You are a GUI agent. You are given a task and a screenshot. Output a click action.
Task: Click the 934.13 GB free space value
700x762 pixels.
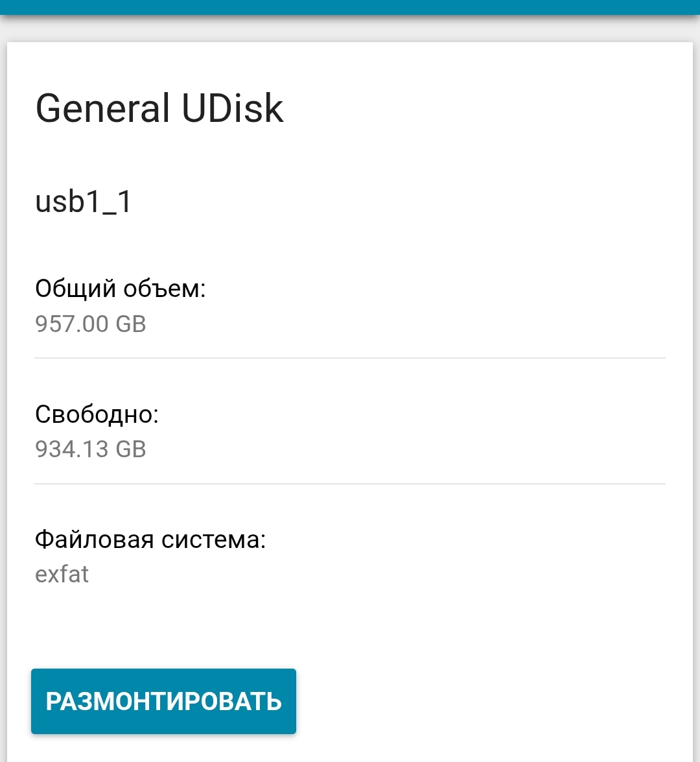tap(90, 449)
